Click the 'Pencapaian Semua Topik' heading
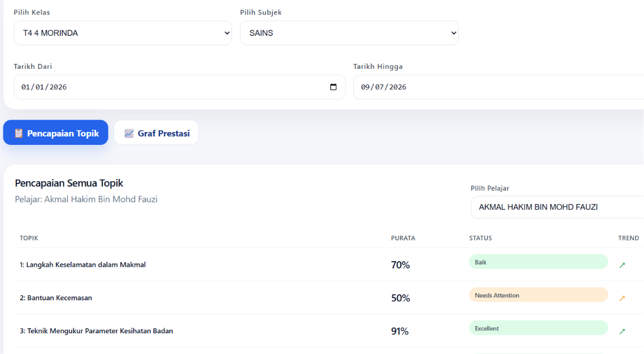 (69, 183)
